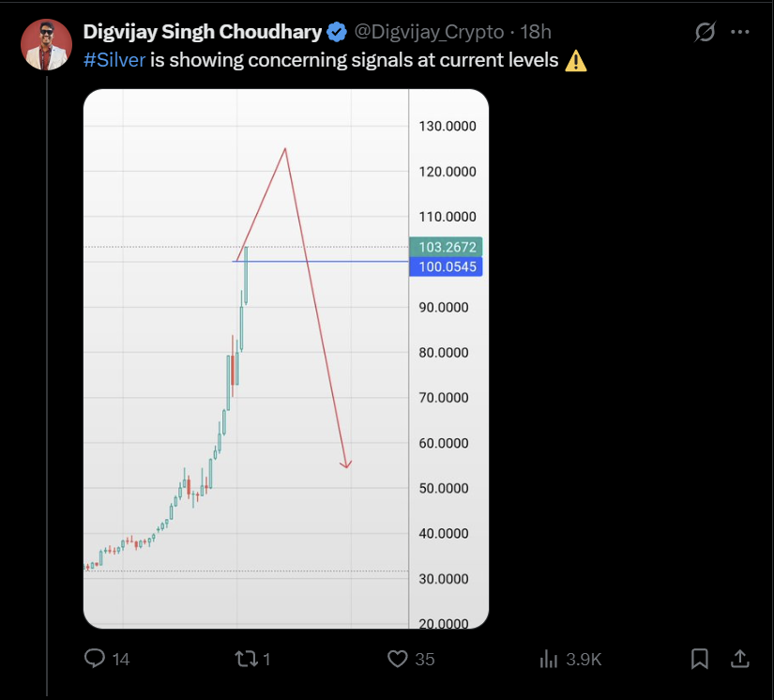Click the repost arrows icon

(x=246, y=659)
